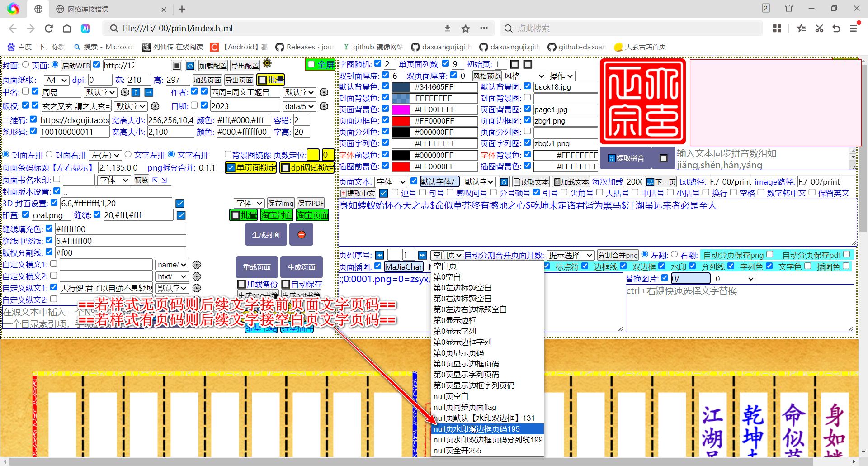Open the A4 paper size dropdown
868x466 pixels.
click(56, 80)
